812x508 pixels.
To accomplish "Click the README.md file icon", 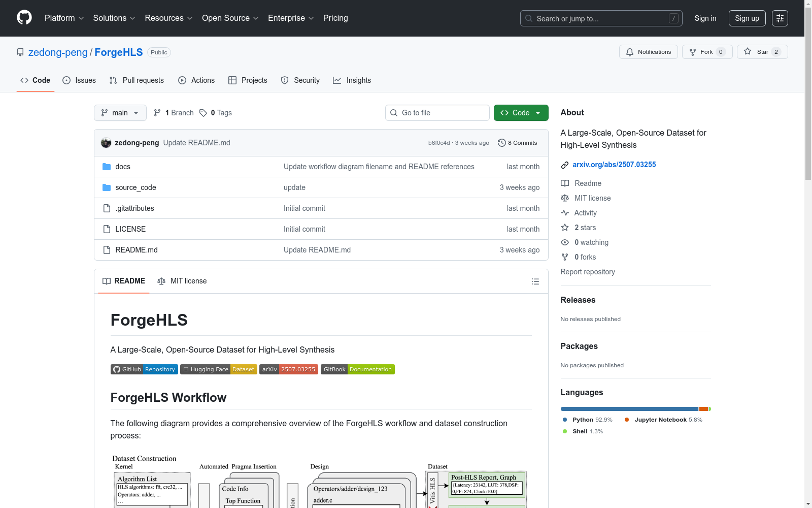I will point(107,250).
